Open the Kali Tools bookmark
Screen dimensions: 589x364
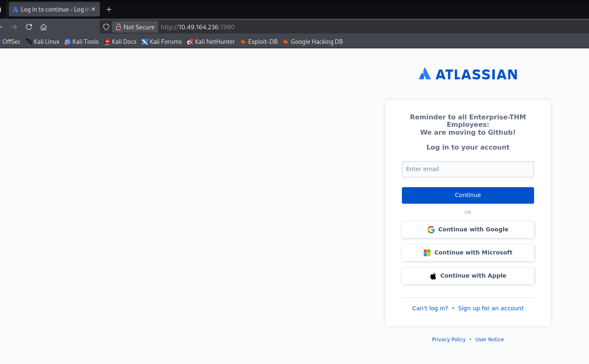coord(81,42)
